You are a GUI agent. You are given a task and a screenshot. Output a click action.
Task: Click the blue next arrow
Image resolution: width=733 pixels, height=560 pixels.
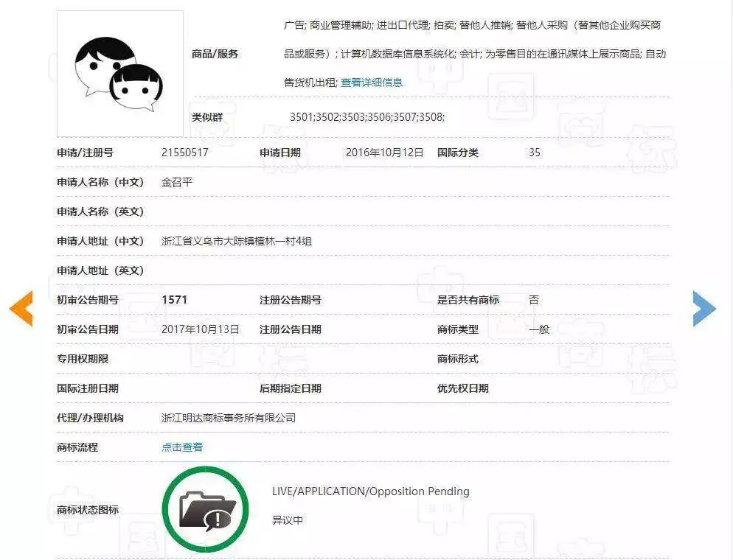(x=704, y=309)
